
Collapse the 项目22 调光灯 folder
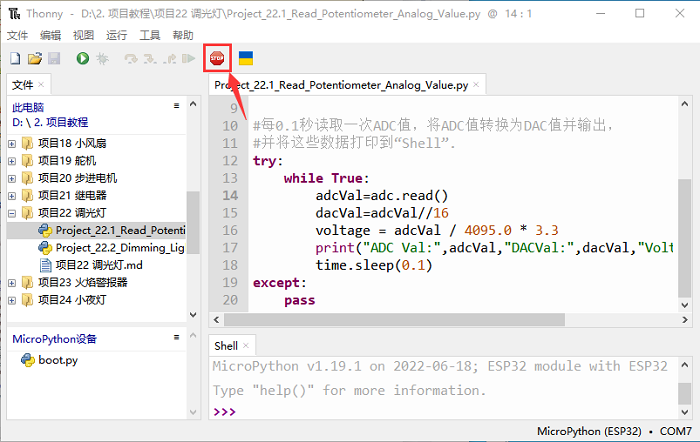(13, 213)
